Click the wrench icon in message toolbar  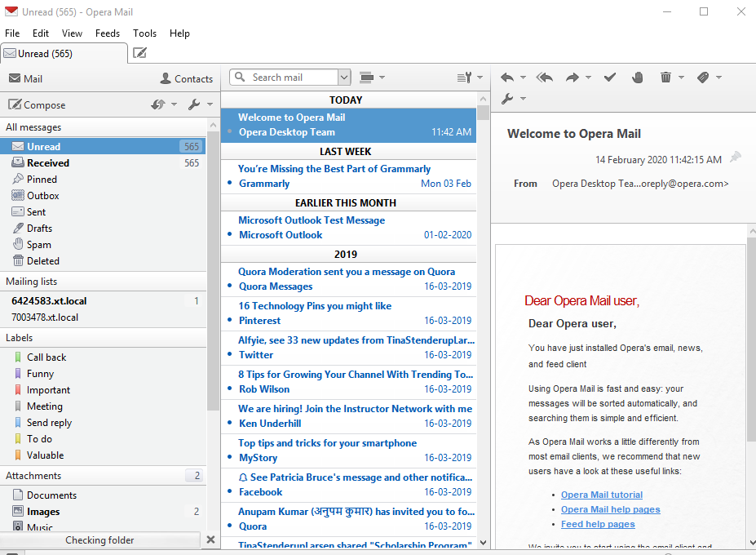507,99
